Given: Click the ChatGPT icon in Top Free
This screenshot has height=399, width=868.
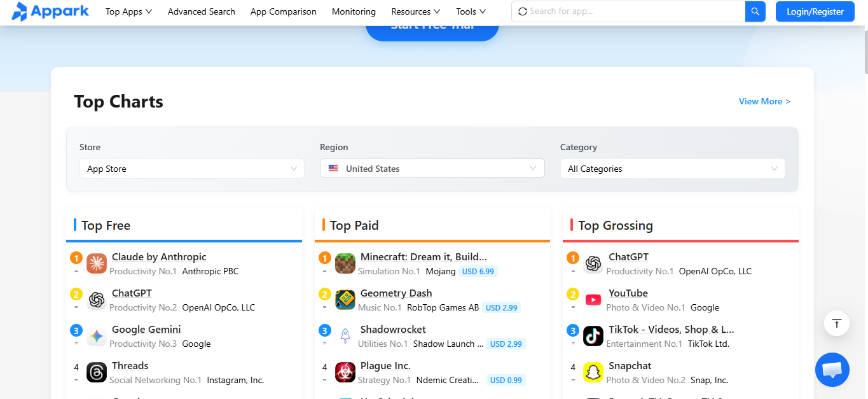Looking at the screenshot, I should [x=96, y=300].
